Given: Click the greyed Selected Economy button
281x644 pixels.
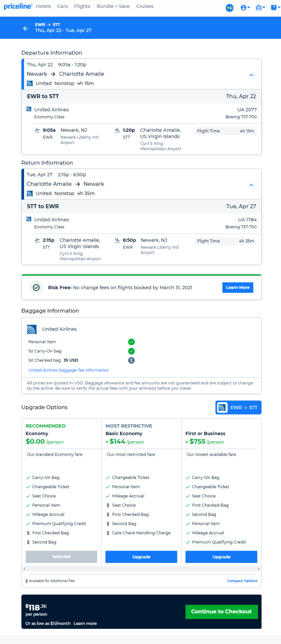Looking at the screenshot, I should pos(61,557).
